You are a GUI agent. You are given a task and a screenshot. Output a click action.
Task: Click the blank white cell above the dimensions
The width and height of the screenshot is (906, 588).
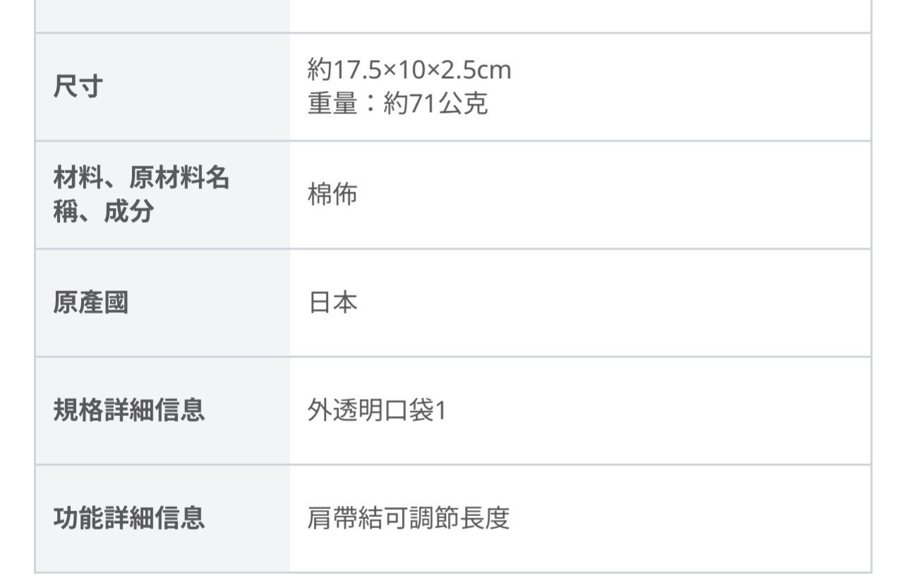[580, 16]
